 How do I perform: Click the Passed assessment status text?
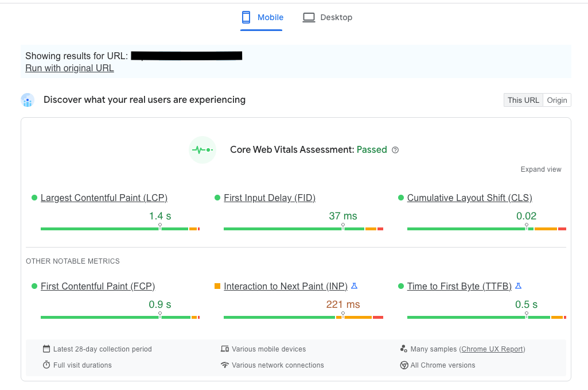tap(372, 150)
